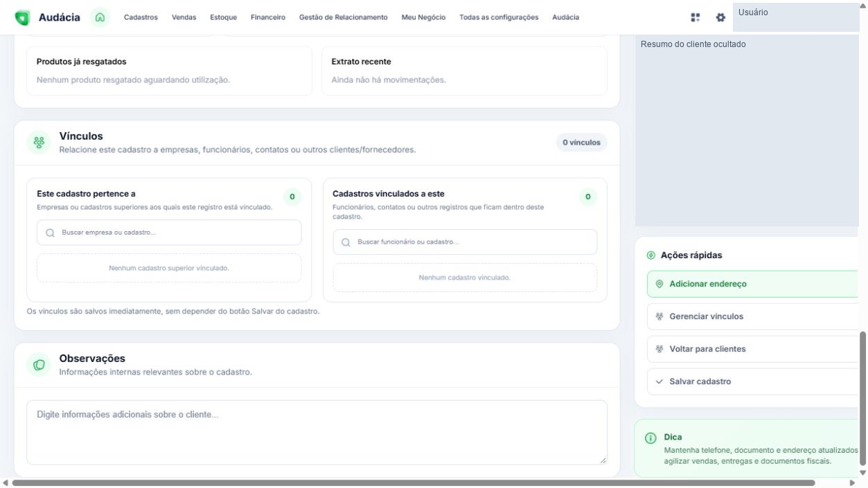Focus the Buscar empresa ou cadastro field
This screenshot has width=868, height=488.
click(x=169, y=233)
